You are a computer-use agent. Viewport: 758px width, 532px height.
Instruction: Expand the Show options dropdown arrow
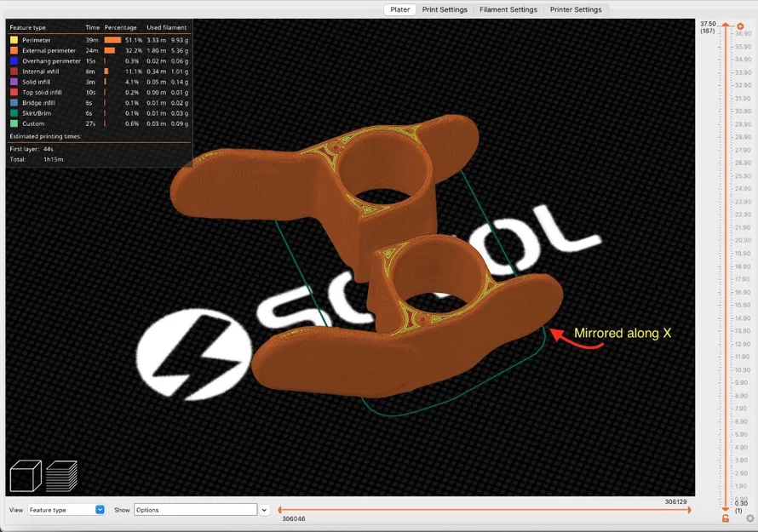pos(264,510)
